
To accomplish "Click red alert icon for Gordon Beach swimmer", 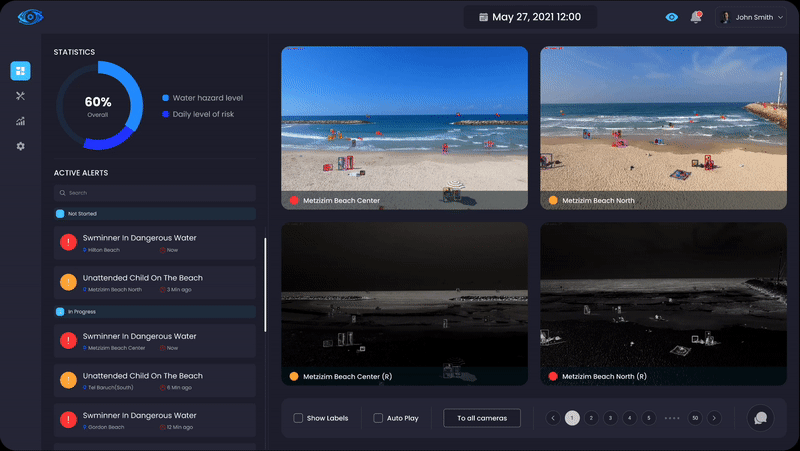I will click(68, 419).
